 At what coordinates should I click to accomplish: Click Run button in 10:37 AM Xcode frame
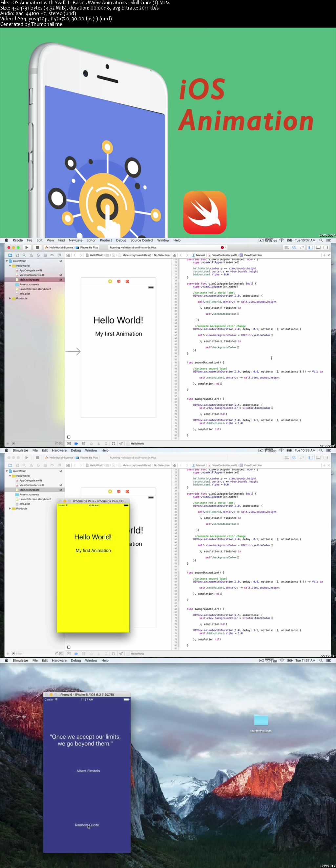[x=27, y=247]
